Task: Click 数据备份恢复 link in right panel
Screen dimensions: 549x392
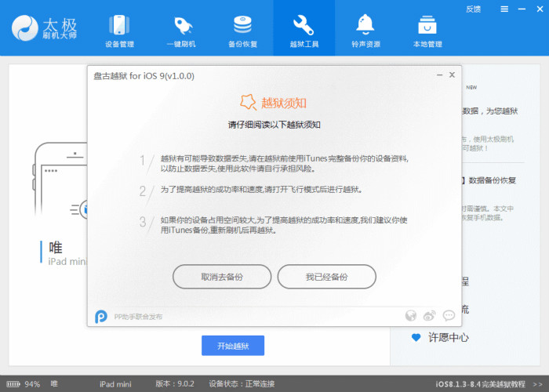Action: click(x=492, y=180)
